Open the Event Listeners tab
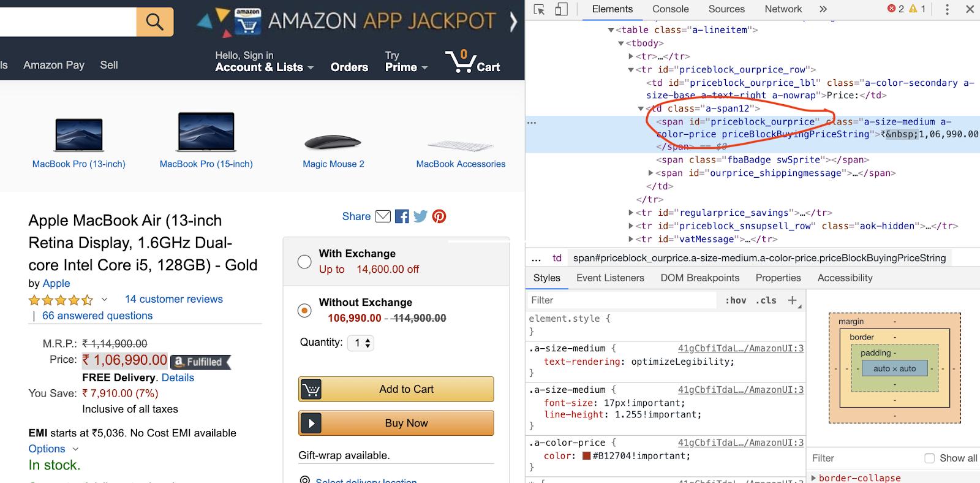The height and width of the screenshot is (483, 980). pos(610,278)
